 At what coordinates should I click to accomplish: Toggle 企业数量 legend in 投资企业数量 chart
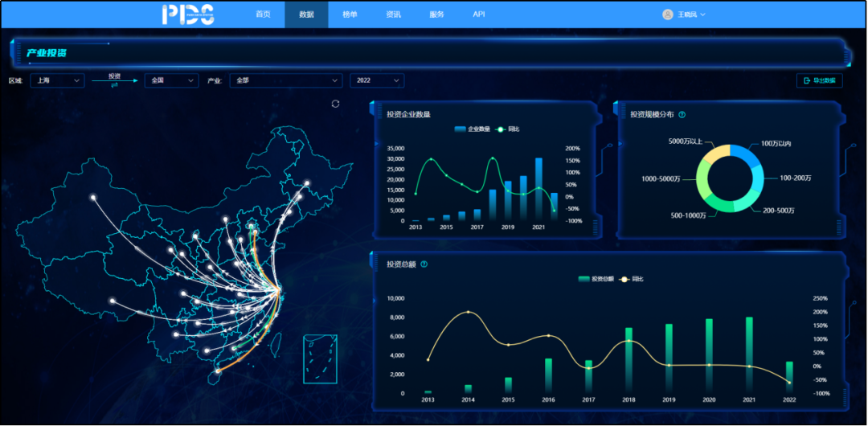click(x=472, y=129)
